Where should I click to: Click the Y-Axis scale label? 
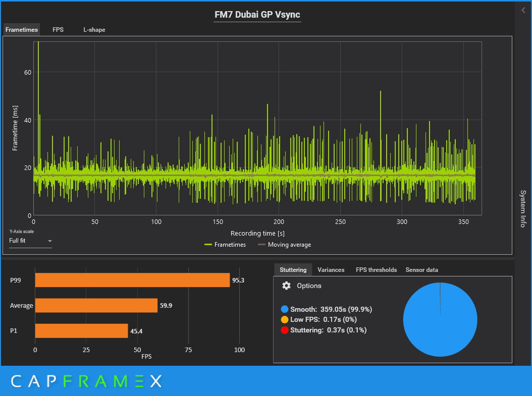point(21,231)
